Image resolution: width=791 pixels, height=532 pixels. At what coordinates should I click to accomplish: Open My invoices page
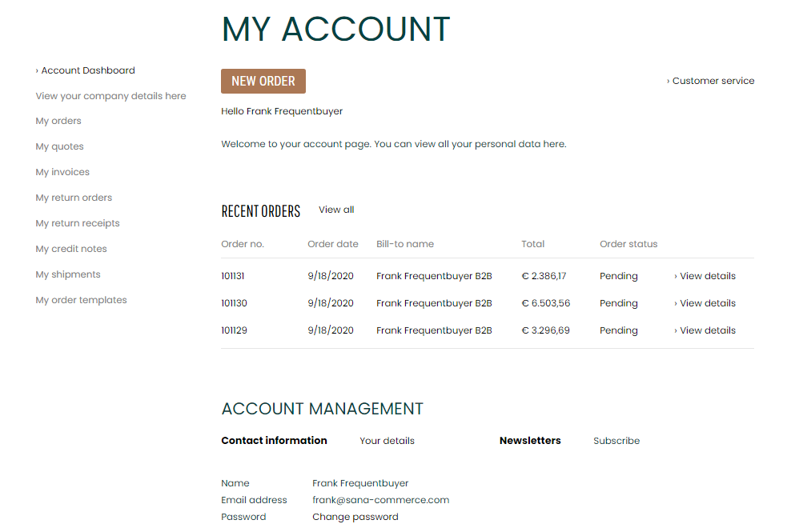point(62,172)
